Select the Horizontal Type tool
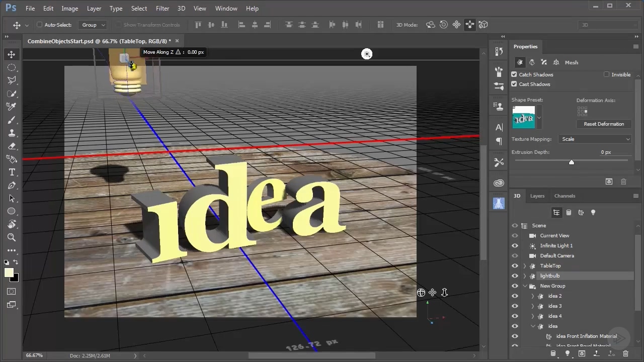Image resolution: width=644 pixels, height=362 pixels. tap(12, 172)
